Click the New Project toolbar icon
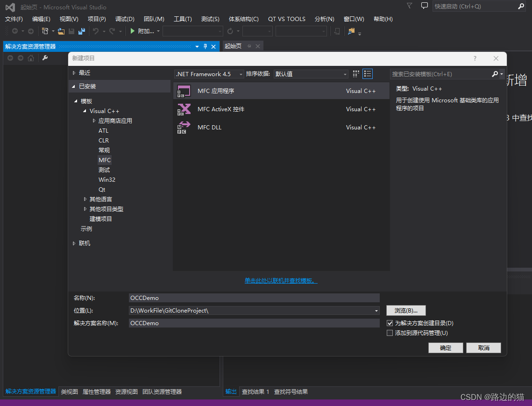This screenshot has width=532, height=406. point(45,31)
